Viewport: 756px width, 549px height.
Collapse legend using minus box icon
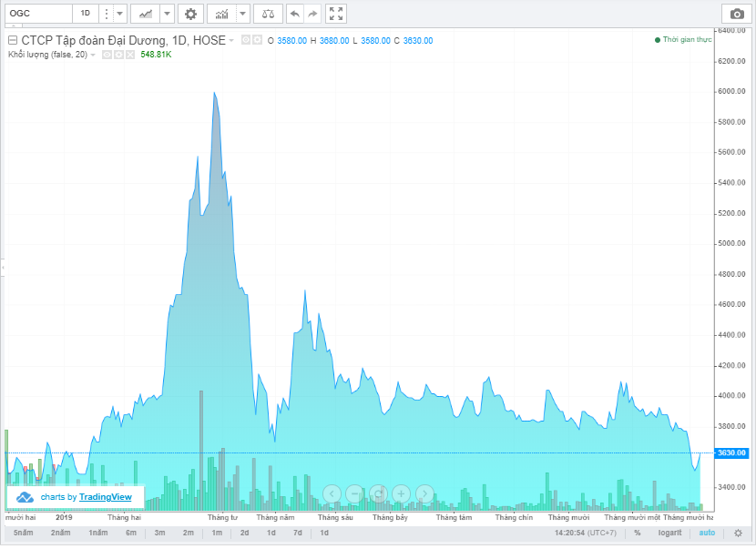(13, 40)
